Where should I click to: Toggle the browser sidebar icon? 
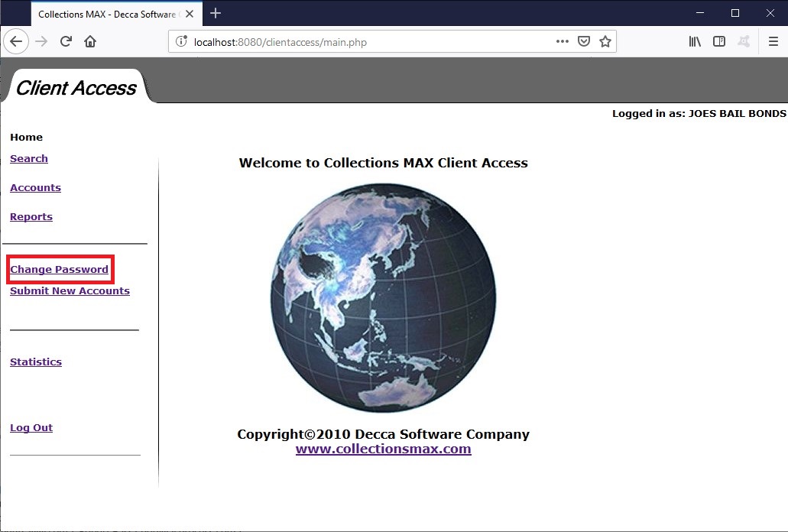point(719,41)
